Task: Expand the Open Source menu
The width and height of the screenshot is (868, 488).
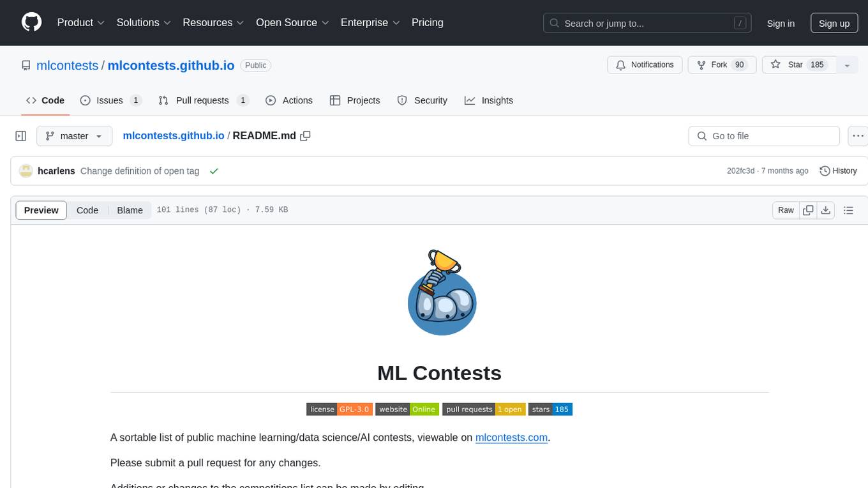Action: point(292,22)
